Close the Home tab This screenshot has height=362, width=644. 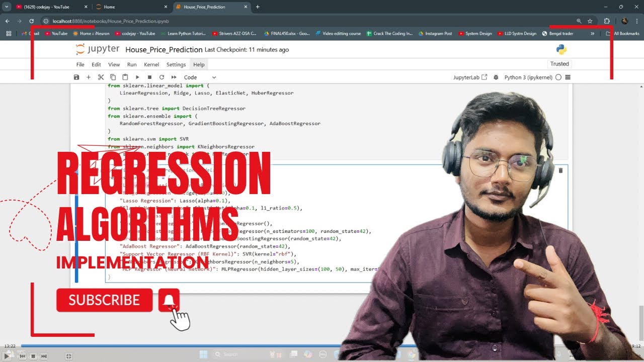(165, 7)
